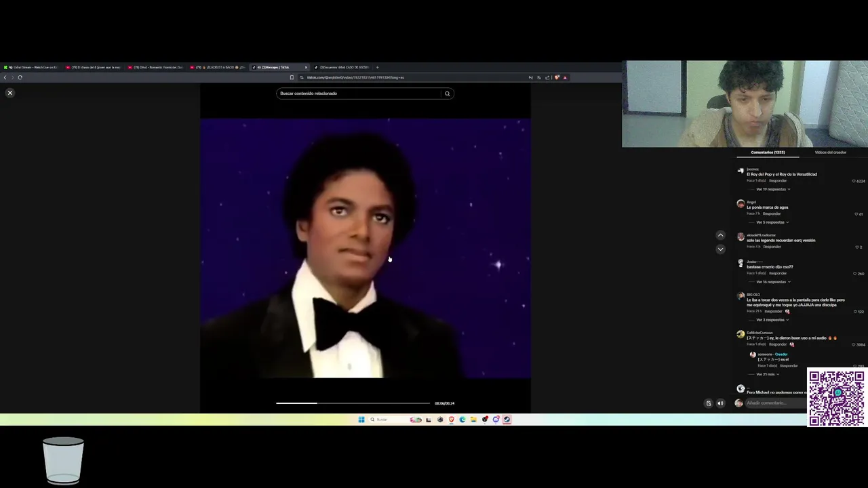Seek along the video progress bar
The image size is (868, 488).
click(x=353, y=403)
